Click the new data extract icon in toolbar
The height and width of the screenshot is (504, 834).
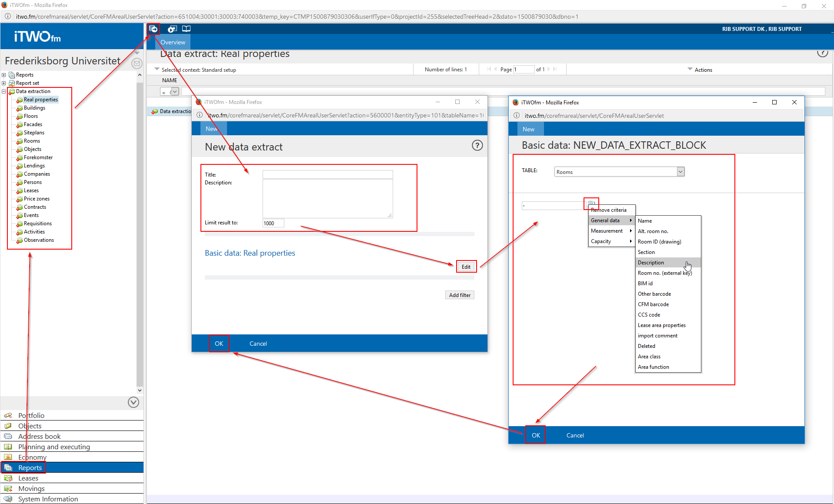[x=153, y=29]
